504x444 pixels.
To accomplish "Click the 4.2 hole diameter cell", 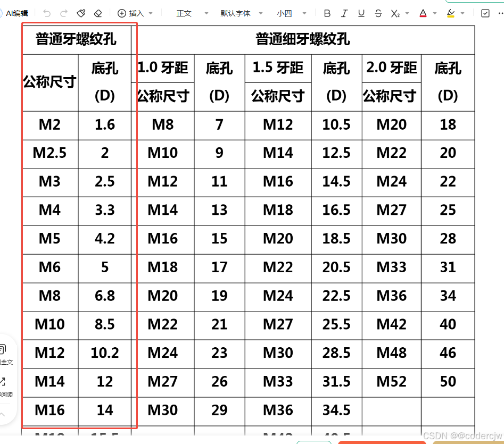I will coord(105,239).
